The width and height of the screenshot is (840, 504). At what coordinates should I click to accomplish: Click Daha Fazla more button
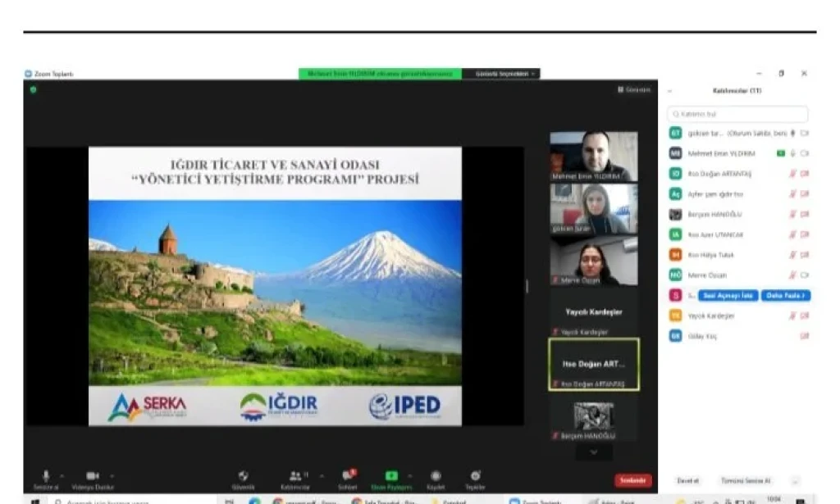785,295
